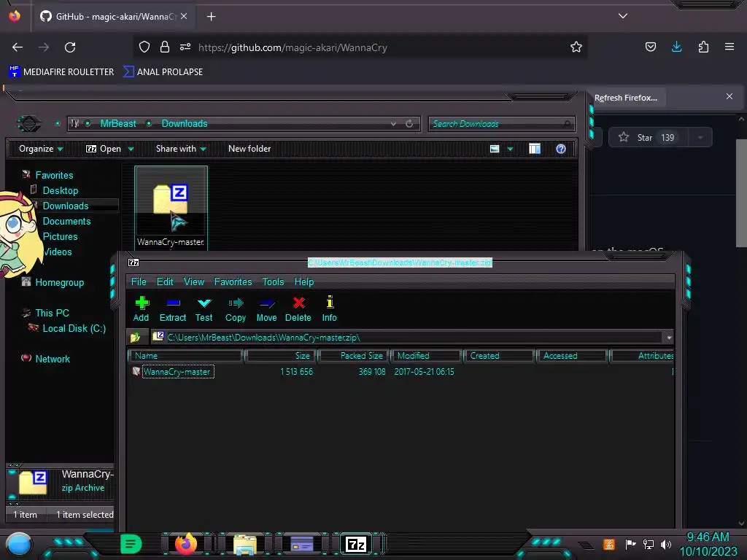Image resolution: width=747 pixels, height=560 pixels.
Task: Select Downloads in navigation pane
Action: click(66, 206)
